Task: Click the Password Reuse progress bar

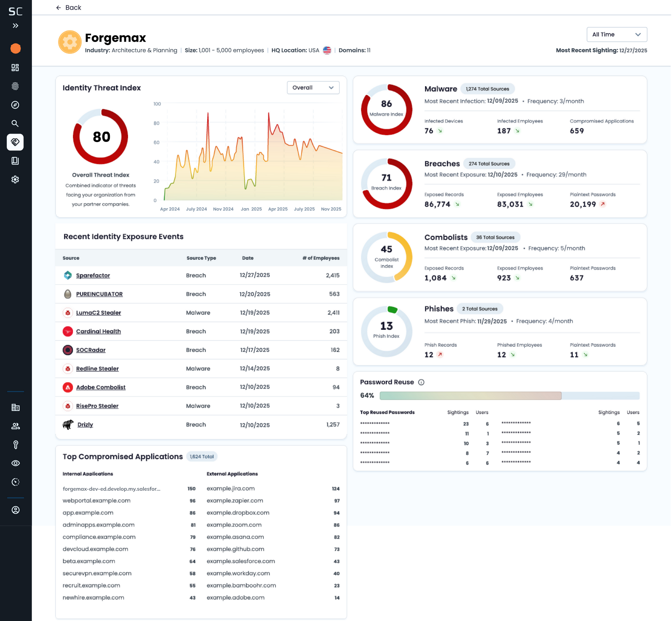Action: 509,396
